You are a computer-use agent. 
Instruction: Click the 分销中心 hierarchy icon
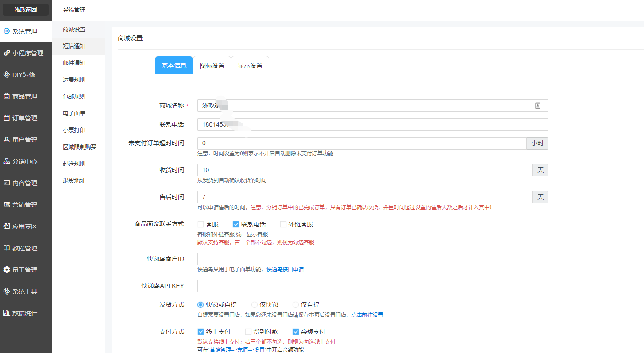[7, 161]
